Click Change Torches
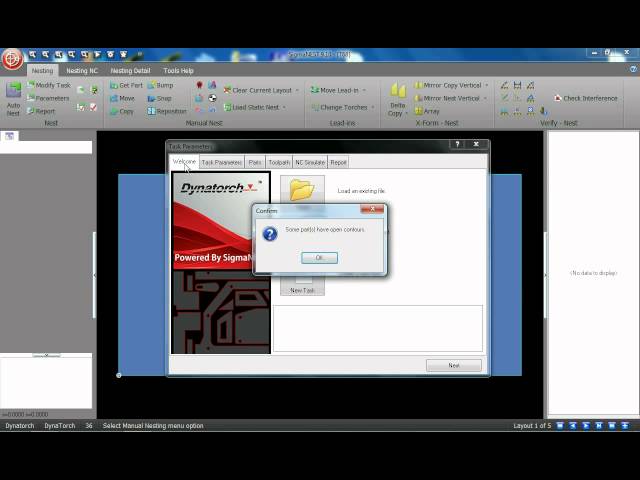 coord(340,107)
